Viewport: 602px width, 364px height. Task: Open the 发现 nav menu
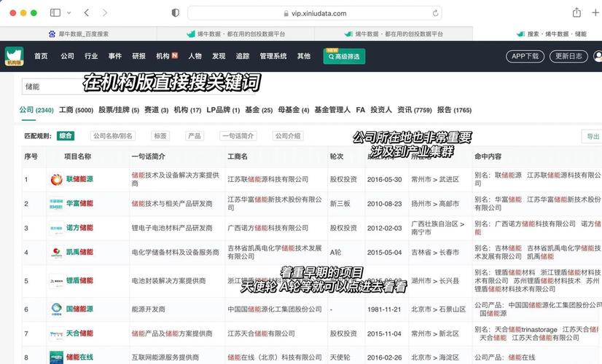[219, 56]
